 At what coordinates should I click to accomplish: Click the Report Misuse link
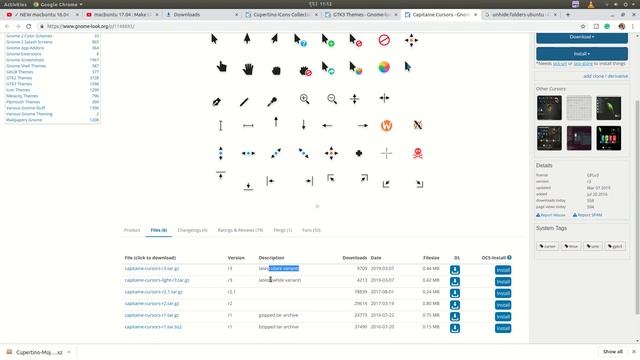tap(551, 215)
